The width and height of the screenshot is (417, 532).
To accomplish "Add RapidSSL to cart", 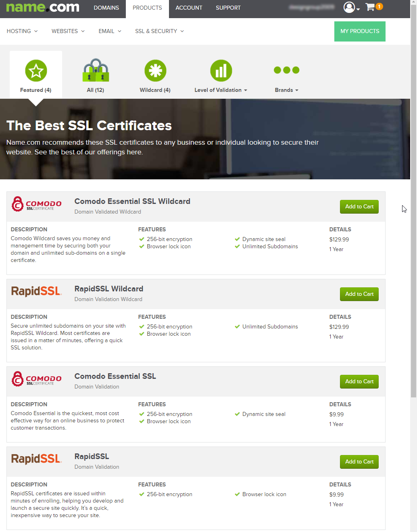I will click(359, 462).
